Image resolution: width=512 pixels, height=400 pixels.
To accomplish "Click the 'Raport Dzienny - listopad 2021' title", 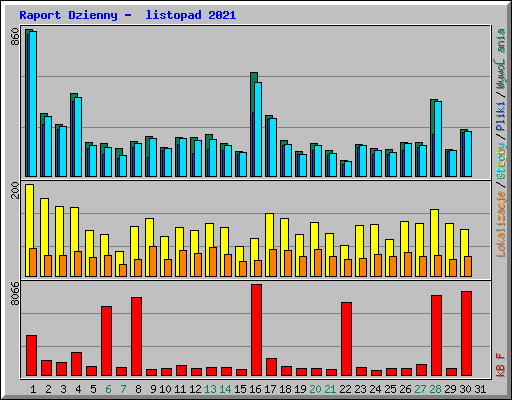I will pos(128,15).
